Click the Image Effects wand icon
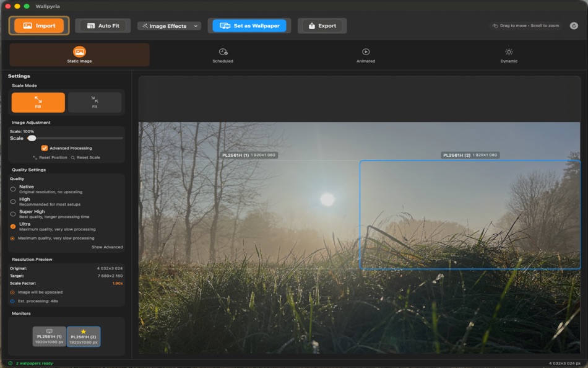 point(145,26)
